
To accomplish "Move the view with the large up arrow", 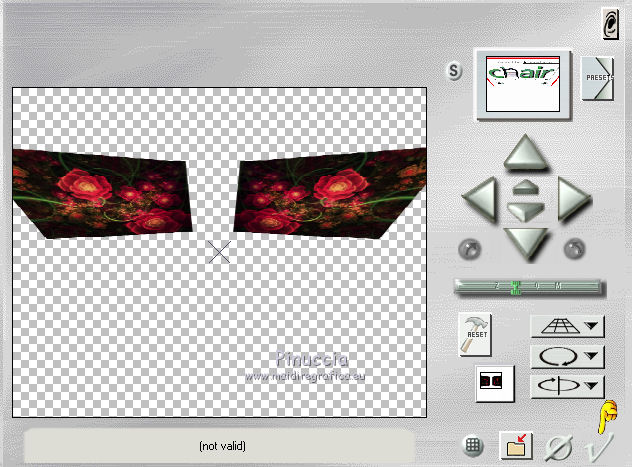I will click(x=526, y=153).
